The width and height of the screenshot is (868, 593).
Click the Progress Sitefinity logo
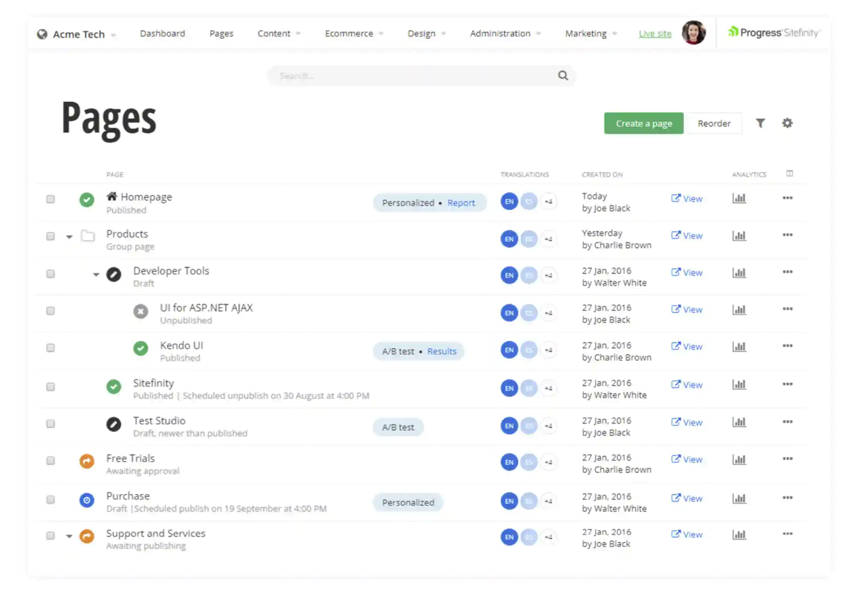774,32
